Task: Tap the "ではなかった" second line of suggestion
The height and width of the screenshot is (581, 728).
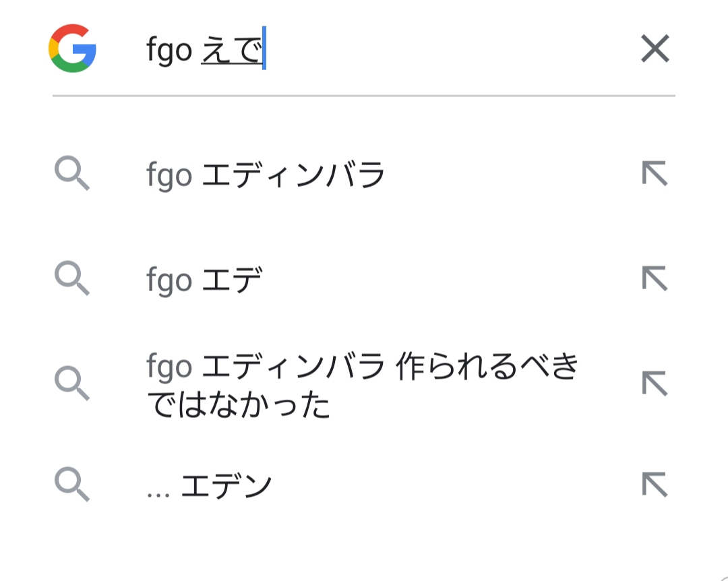Action: click(x=238, y=404)
